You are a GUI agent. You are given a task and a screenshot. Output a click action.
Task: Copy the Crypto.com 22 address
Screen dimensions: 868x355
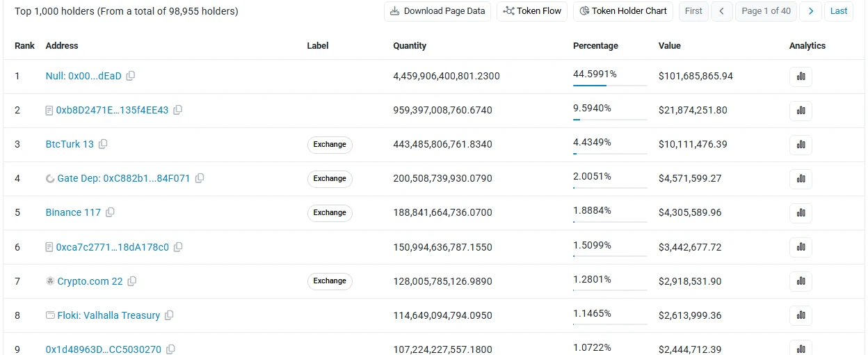coord(132,281)
